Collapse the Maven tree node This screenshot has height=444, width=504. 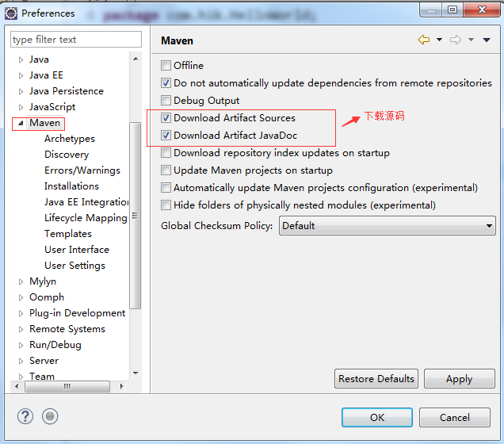[x=21, y=123]
